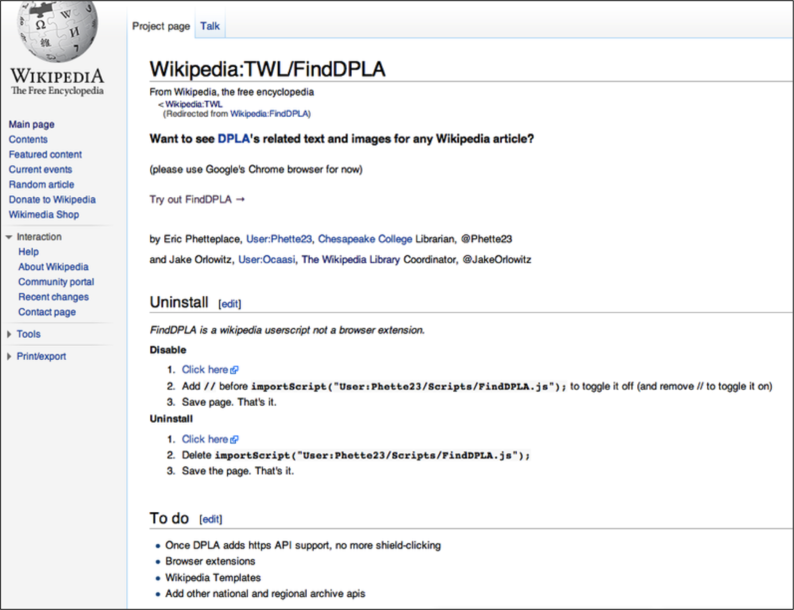Screen dimensions: 794x610
Task: Click the page title Wikipedia:TWL/FindDPLA
Action: pyautogui.click(x=267, y=69)
